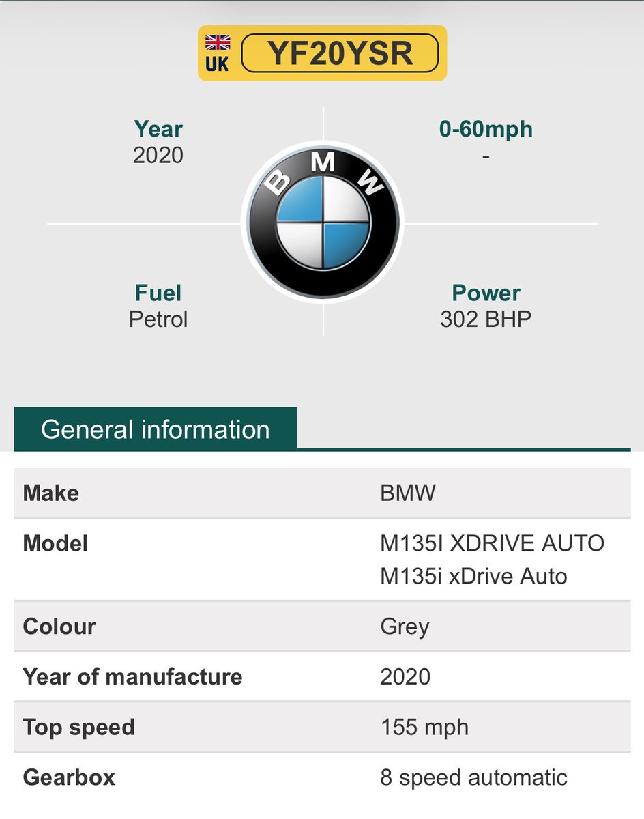Select the Petrol fuel value
This screenshot has width=644, height=819.
[x=158, y=319]
